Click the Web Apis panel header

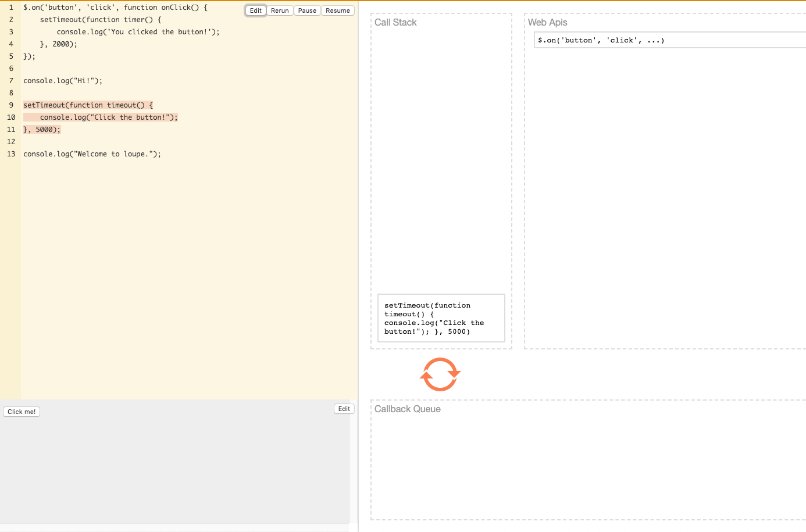click(x=547, y=22)
